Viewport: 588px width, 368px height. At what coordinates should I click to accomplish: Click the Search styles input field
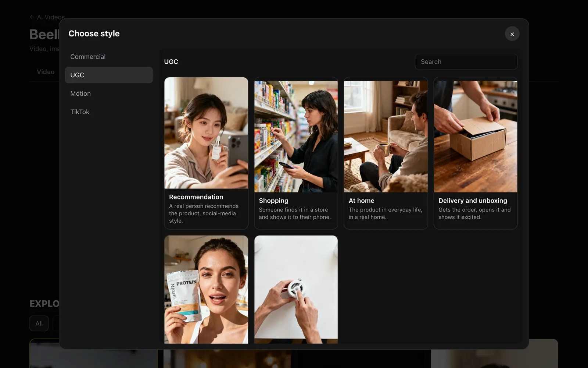466,62
